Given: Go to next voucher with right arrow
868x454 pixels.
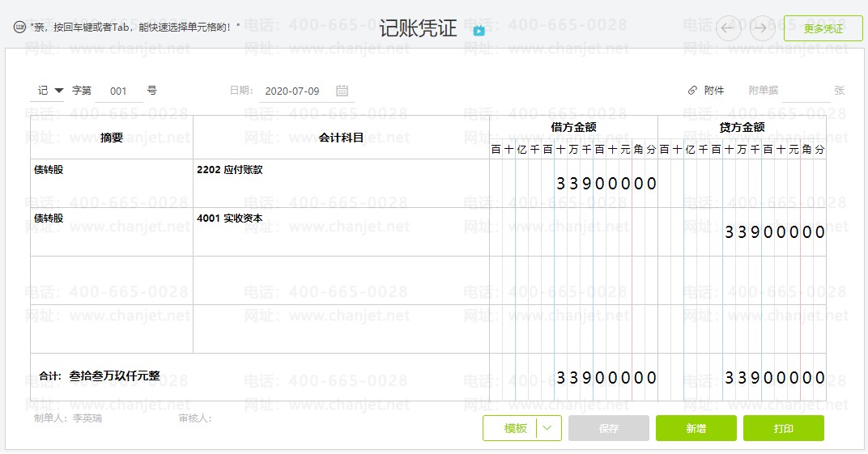Looking at the screenshot, I should 762,28.
